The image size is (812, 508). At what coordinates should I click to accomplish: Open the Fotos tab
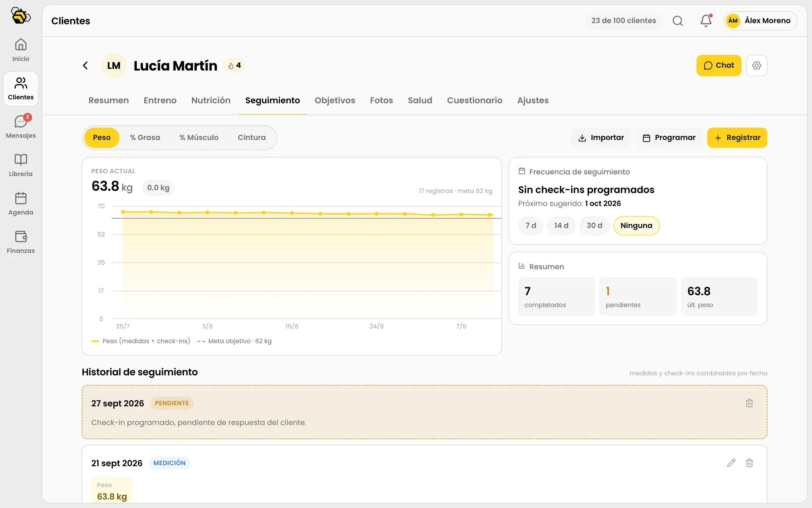[381, 100]
